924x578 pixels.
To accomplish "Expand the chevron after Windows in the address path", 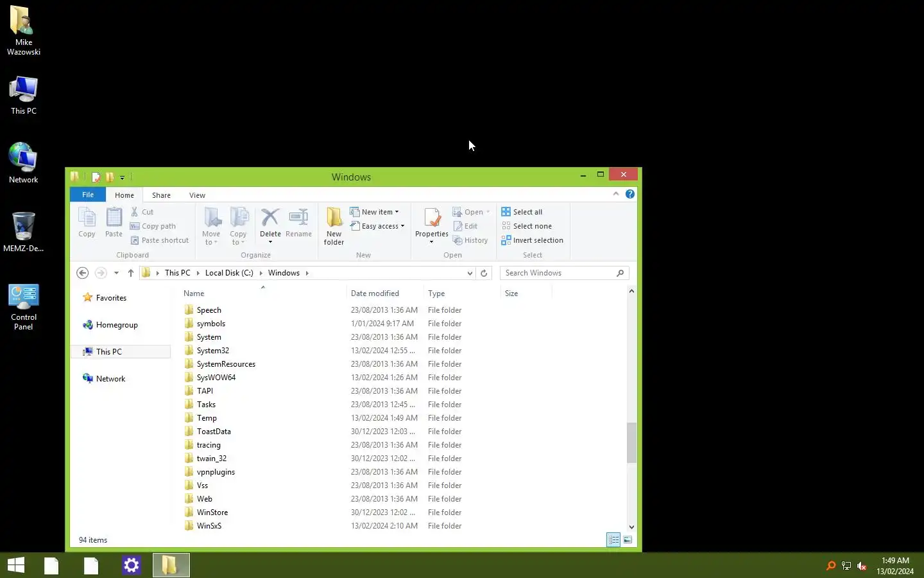I will (x=307, y=273).
